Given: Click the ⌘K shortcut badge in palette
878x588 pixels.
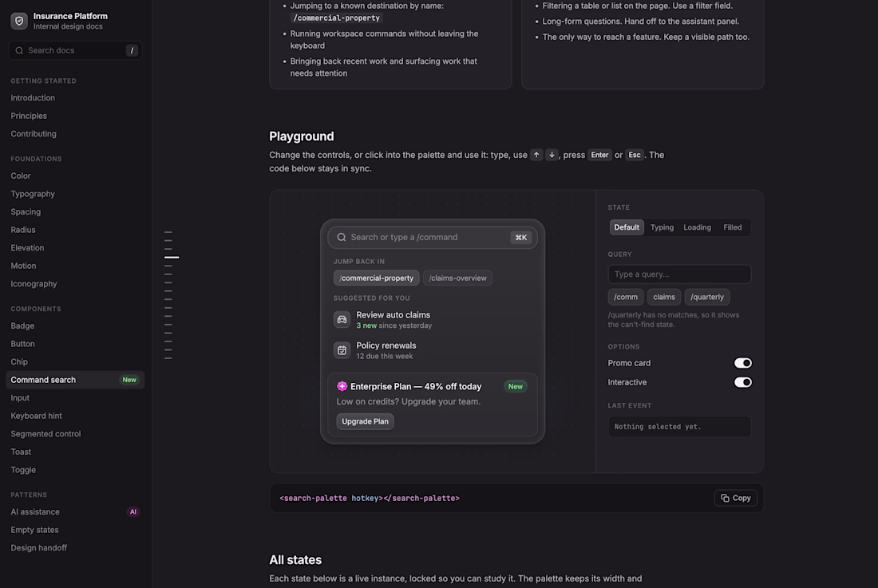Looking at the screenshot, I should pyautogui.click(x=520, y=237).
